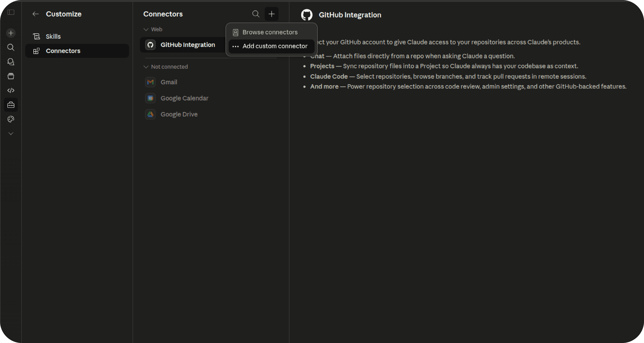
Task: Collapse the Not connected group chevron
Action: pyautogui.click(x=146, y=67)
